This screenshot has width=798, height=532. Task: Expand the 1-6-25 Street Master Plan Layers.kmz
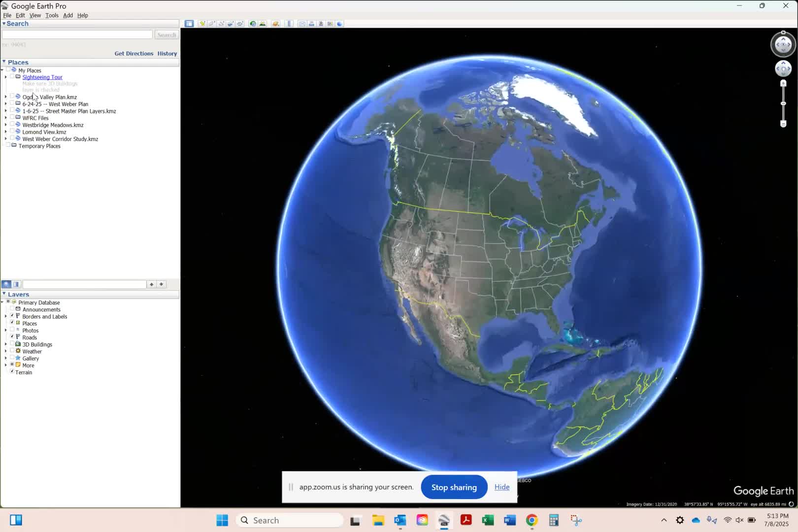pyautogui.click(x=5, y=111)
